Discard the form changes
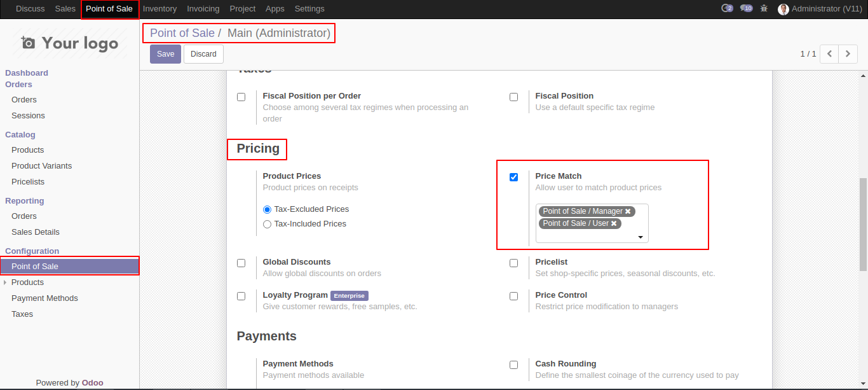 coord(203,54)
